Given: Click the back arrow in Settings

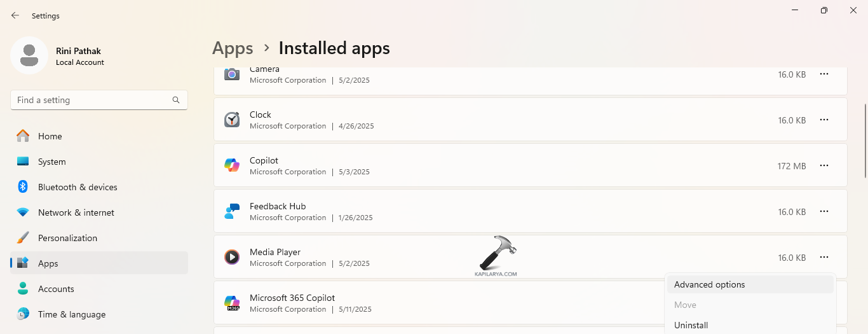Looking at the screenshot, I should pyautogui.click(x=15, y=15).
